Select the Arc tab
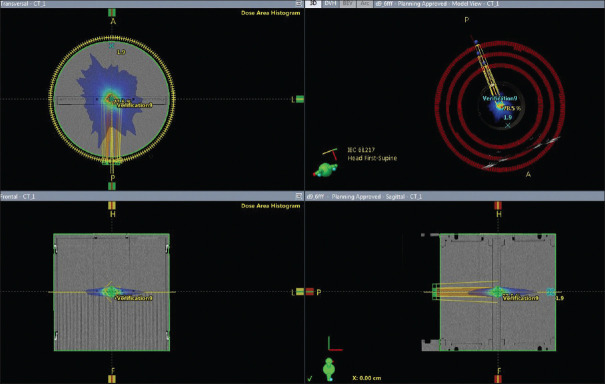Image resolution: width=605 pixels, height=384 pixels. point(365,3)
